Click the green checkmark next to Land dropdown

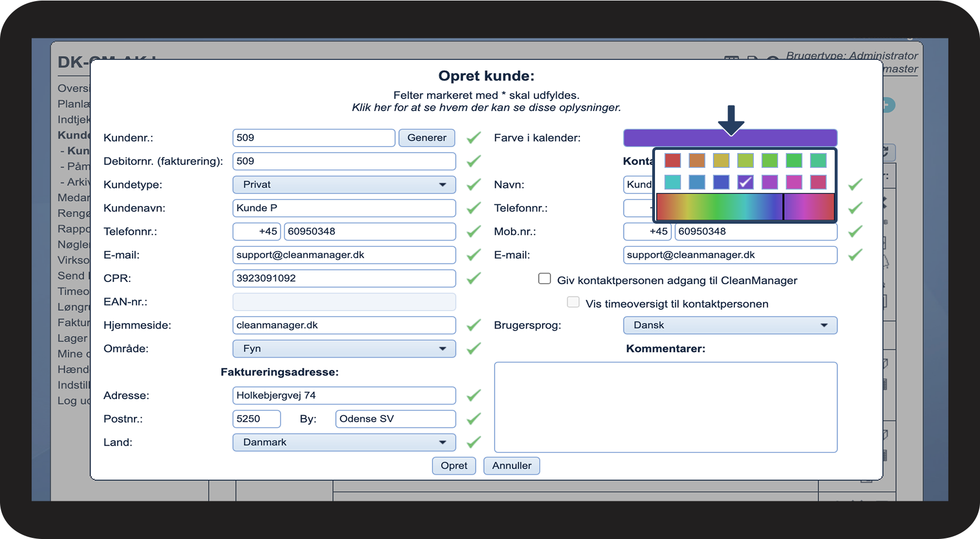click(473, 442)
